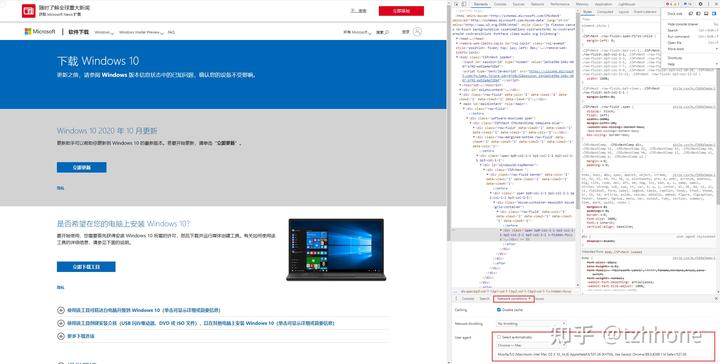The image size is (720, 364).
Task: Open Windows Insider Preview navigation dropdown
Action: [x=141, y=32]
